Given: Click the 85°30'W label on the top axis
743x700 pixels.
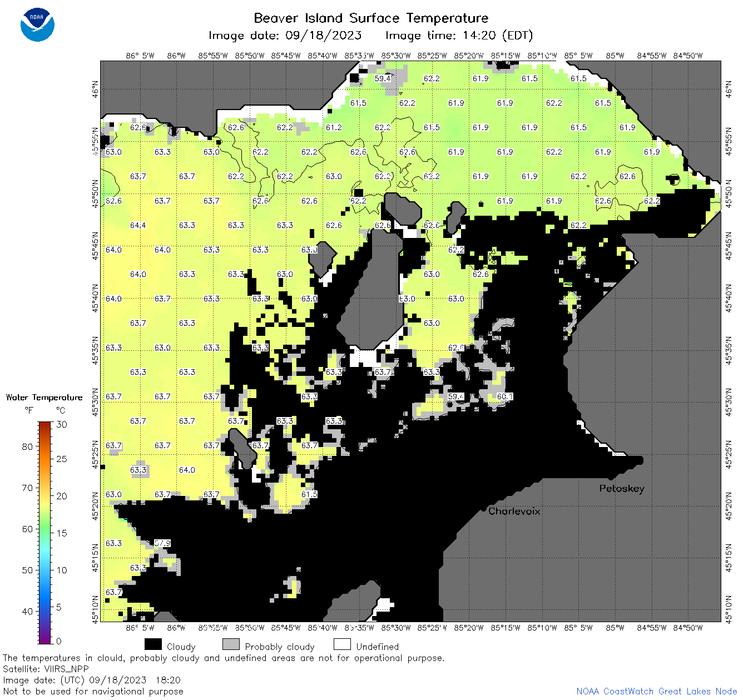Looking at the screenshot, I should pyautogui.click(x=396, y=55).
